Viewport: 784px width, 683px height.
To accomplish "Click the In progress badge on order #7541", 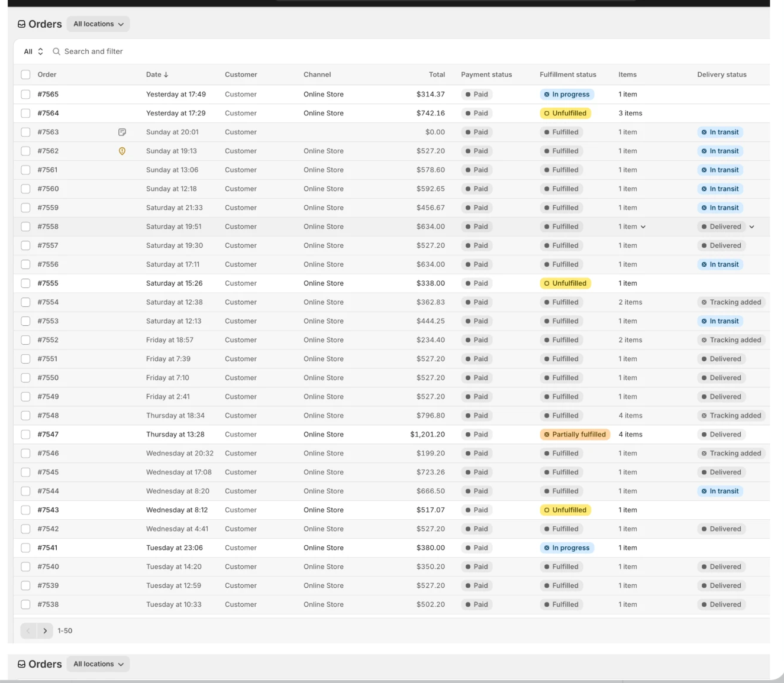I will tap(567, 548).
